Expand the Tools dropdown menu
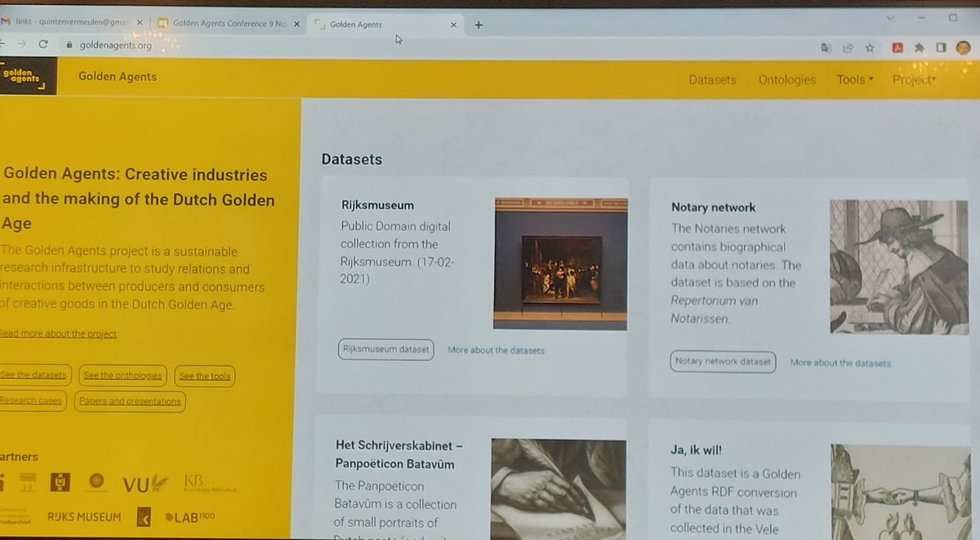This screenshot has width=980, height=540. coord(855,80)
